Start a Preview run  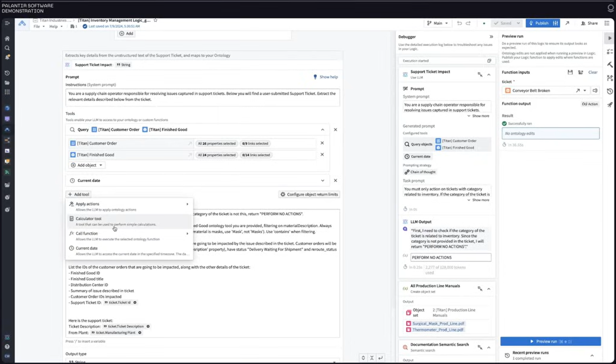pos(550,341)
